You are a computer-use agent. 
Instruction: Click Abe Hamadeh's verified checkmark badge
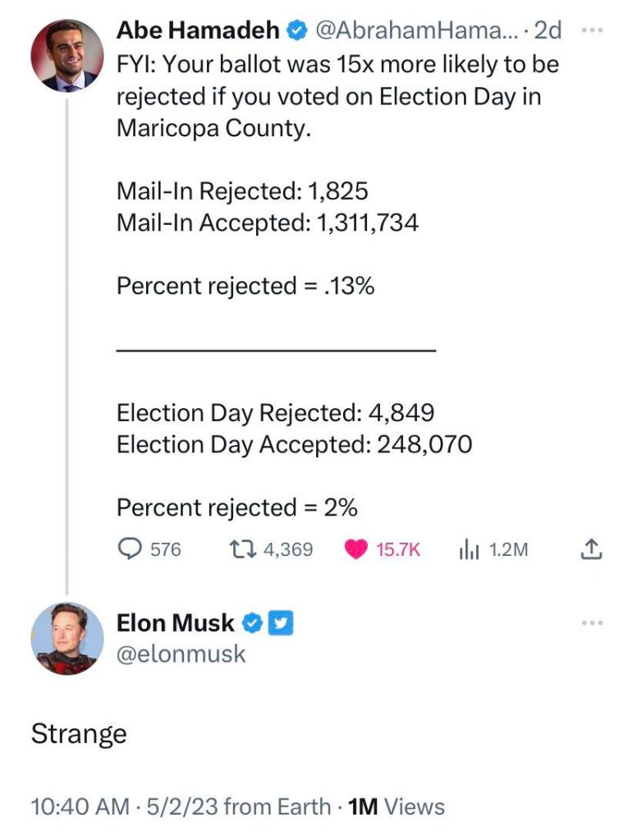tap(296, 30)
